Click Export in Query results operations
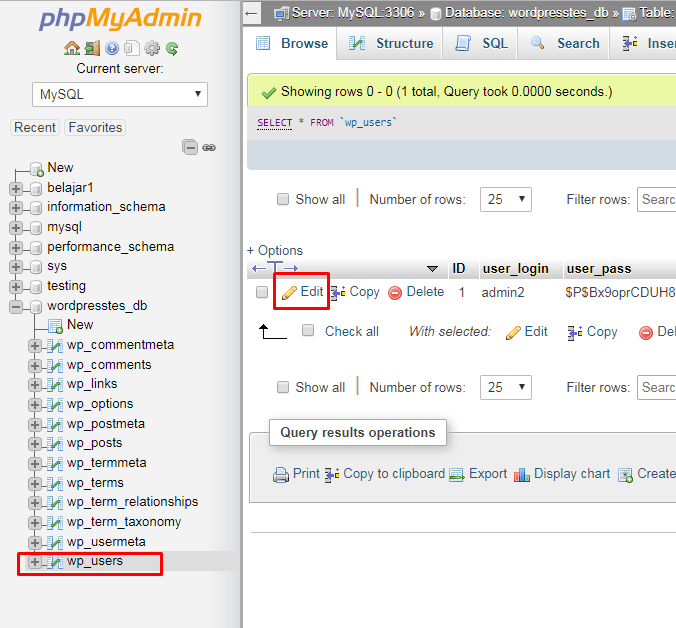Screen dimensions: 676x628 pos(478,474)
